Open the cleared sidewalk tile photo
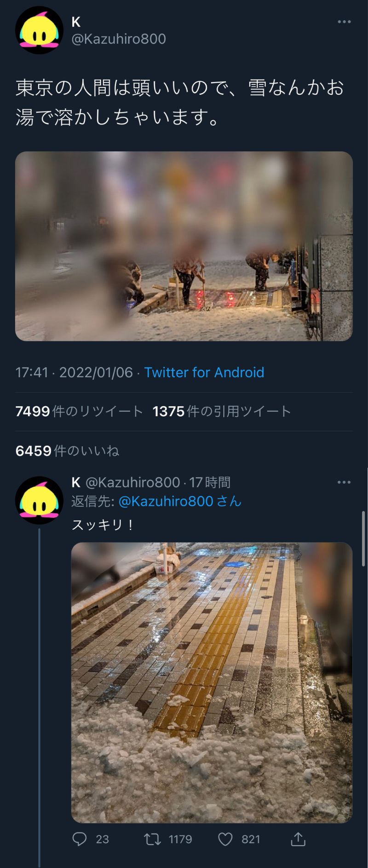Screen dimensions: 368x868 pyautogui.click(x=212, y=682)
